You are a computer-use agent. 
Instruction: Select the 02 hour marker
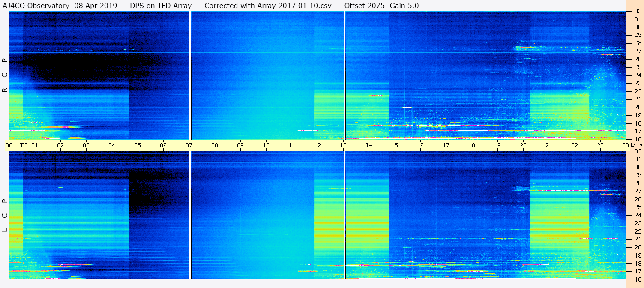(60, 145)
